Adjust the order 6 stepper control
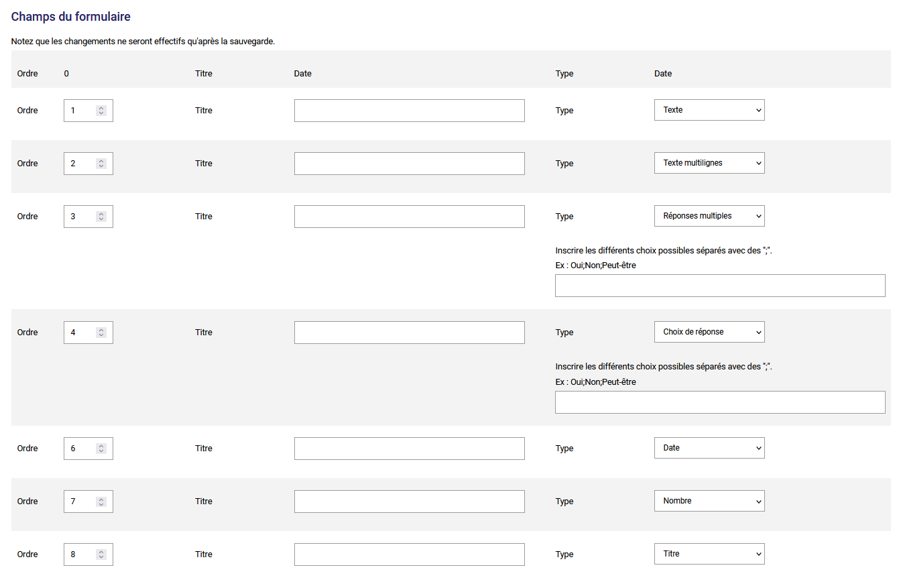Viewport: 897px width, 588px height. click(101, 449)
